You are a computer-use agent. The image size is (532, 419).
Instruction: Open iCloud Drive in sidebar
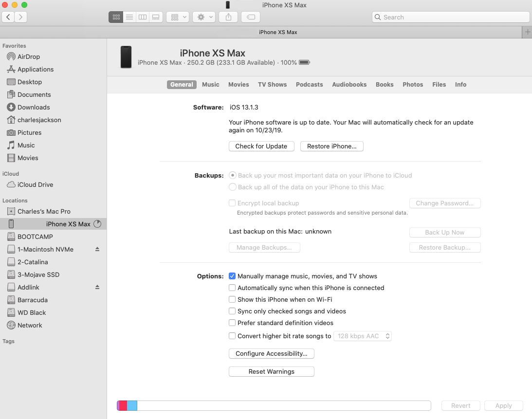53,184
